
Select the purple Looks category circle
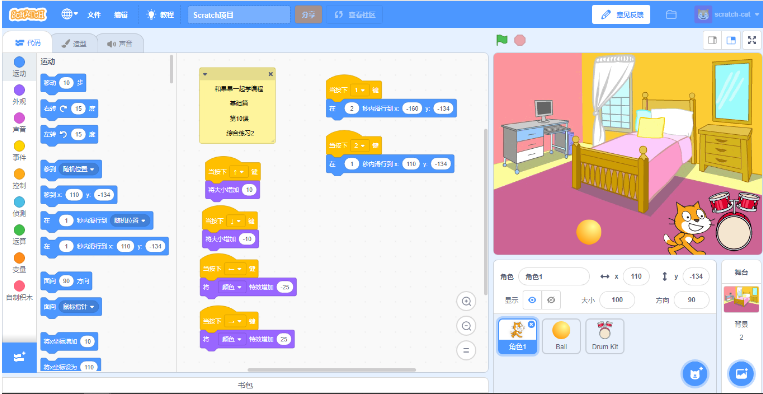19,90
